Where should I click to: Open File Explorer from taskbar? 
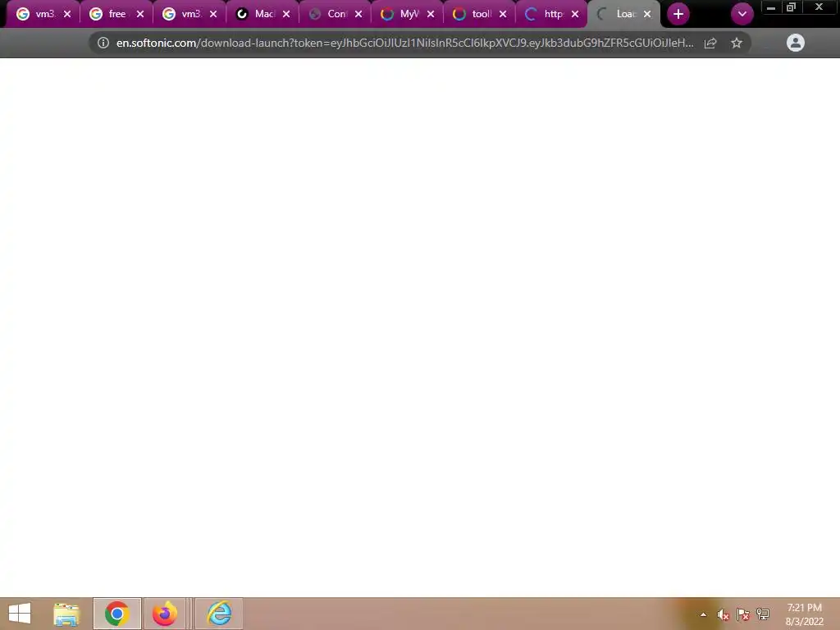(66, 614)
